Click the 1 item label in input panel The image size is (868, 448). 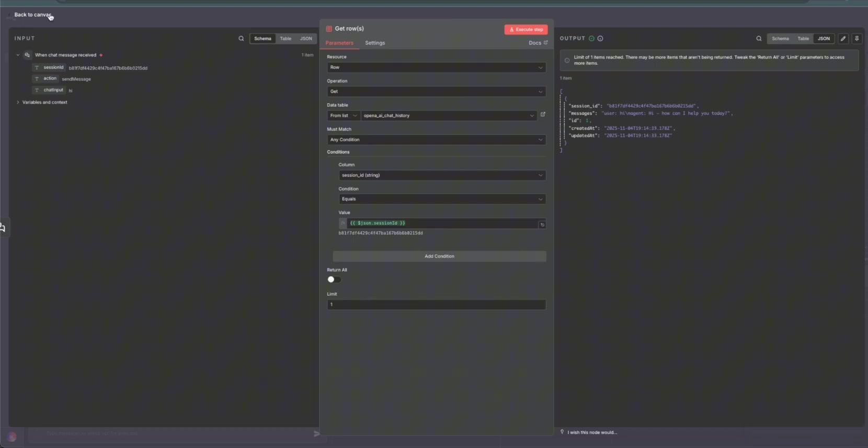307,55
